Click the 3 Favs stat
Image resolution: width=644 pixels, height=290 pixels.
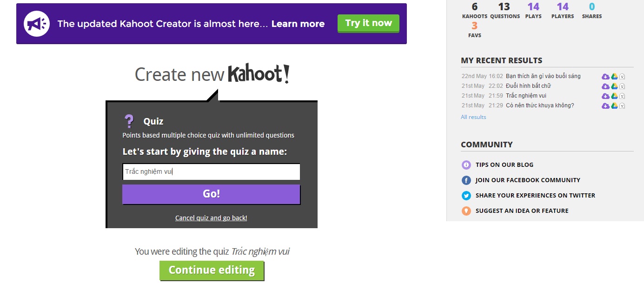[x=475, y=30]
